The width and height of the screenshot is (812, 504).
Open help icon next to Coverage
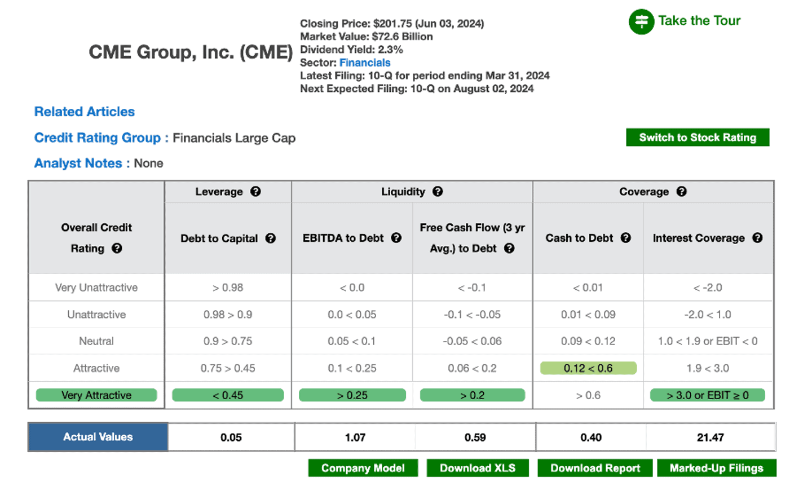point(682,192)
